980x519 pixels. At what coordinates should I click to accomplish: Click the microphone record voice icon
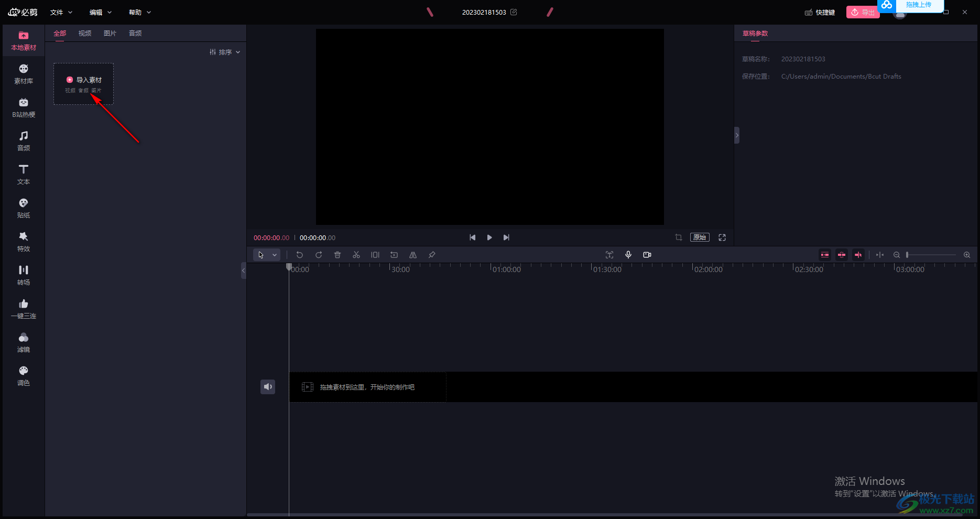[x=628, y=255]
